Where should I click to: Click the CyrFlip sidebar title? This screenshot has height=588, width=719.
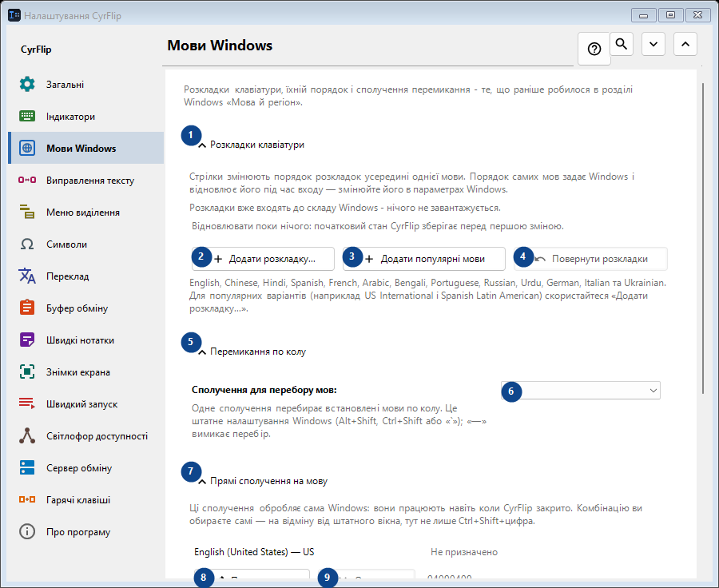tap(36, 50)
